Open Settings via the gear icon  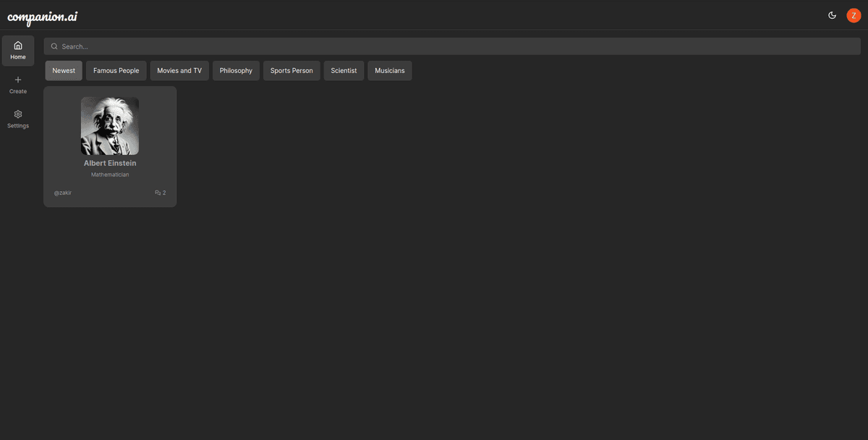(x=18, y=119)
